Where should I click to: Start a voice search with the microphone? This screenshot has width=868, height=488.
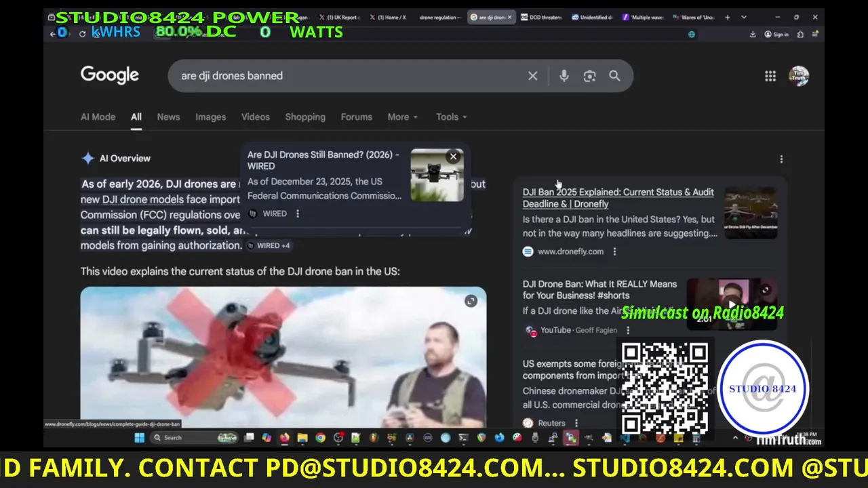[564, 76]
